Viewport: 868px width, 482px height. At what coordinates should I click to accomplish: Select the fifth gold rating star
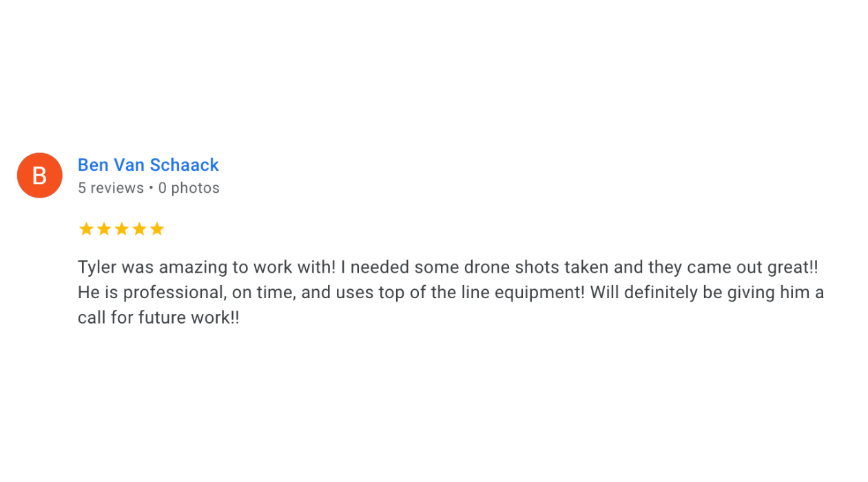click(158, 229)
